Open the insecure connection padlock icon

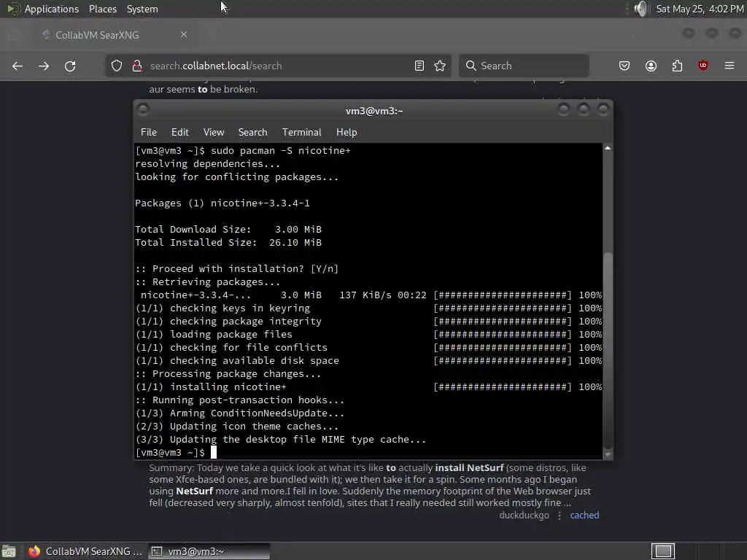click(137, 66)
